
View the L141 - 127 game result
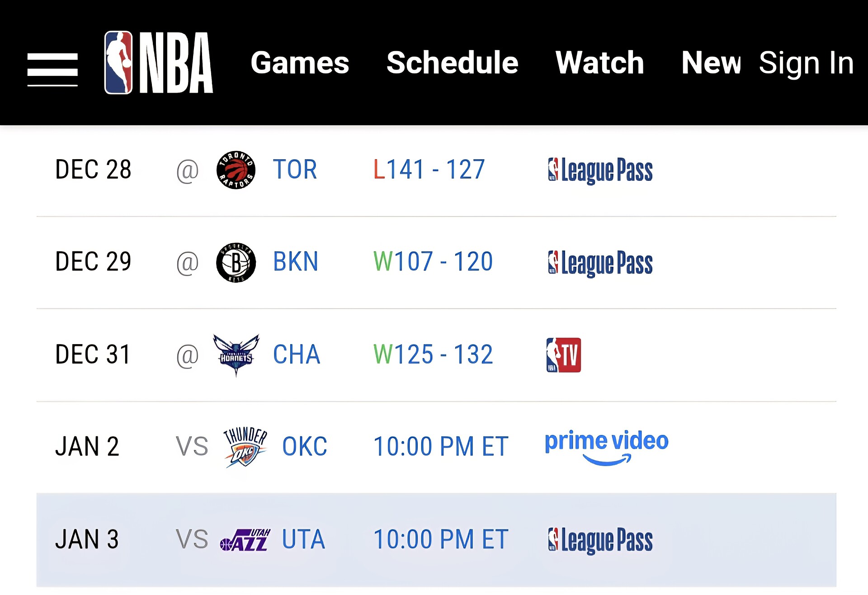[x=429, y=170]
